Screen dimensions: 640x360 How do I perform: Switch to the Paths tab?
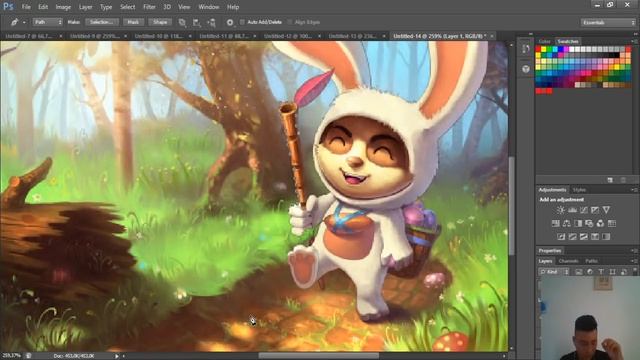591,261
